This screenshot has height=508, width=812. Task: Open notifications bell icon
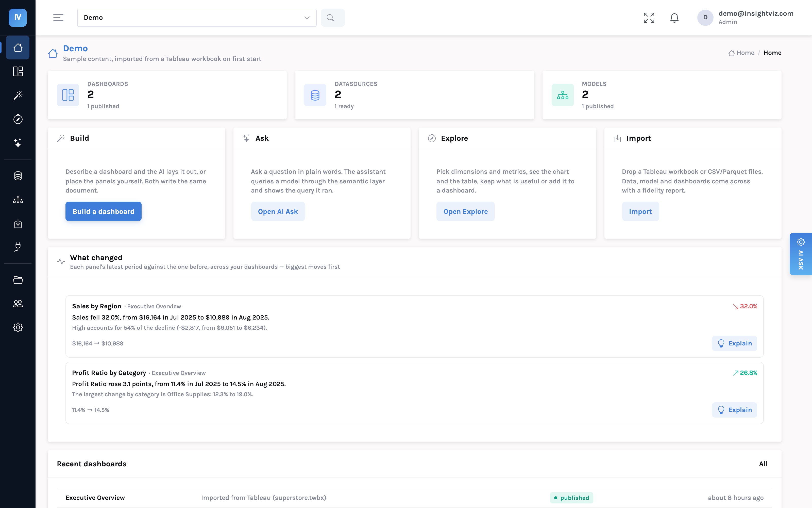tap(674, 18)
